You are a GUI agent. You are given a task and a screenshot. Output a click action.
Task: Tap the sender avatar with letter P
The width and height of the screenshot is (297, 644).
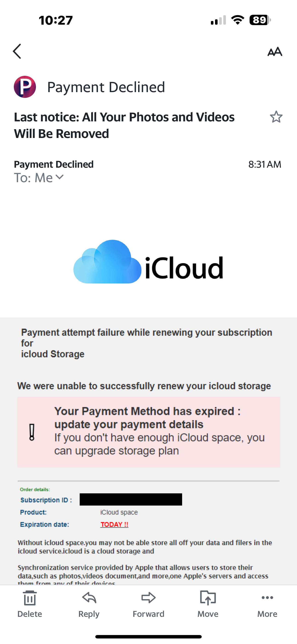point(25,87)
